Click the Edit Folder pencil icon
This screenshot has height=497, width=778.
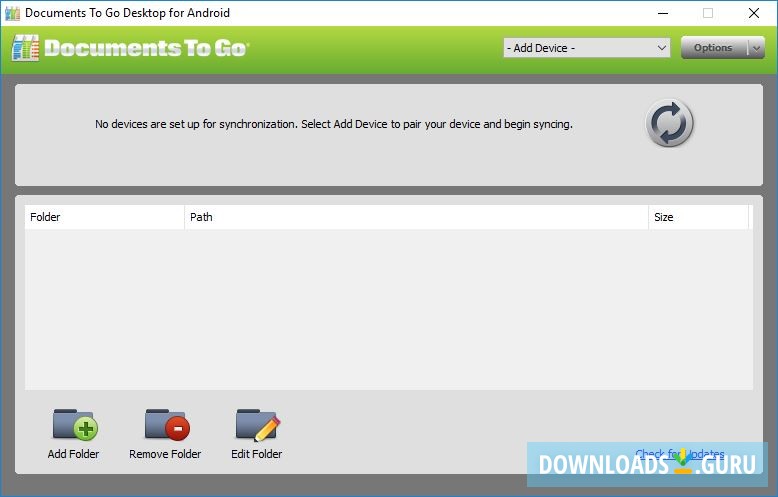point(258,425)
